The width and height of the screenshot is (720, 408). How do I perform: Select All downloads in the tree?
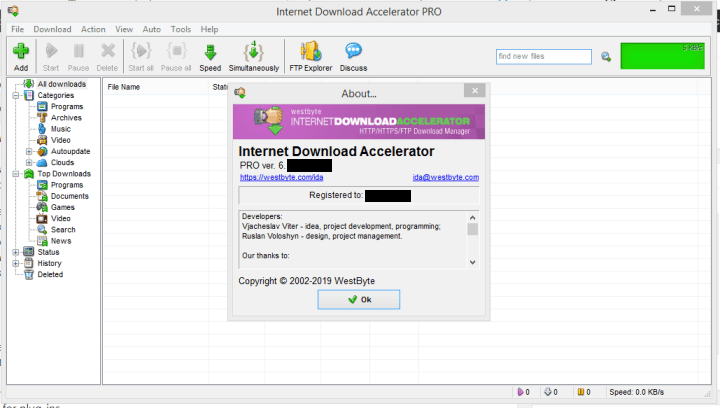click(x=62, y=84)
